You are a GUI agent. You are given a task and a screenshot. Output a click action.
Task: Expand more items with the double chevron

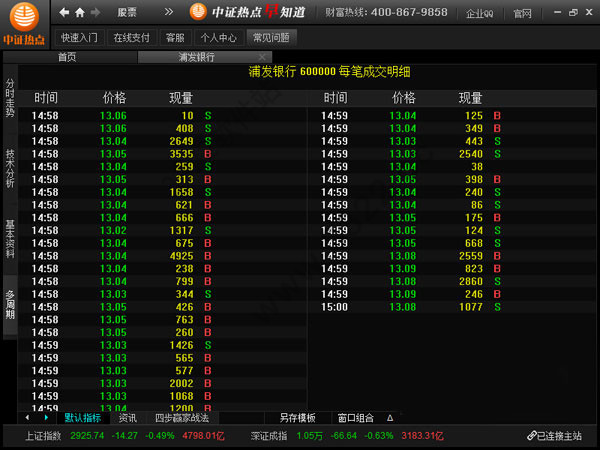(169, 12)
